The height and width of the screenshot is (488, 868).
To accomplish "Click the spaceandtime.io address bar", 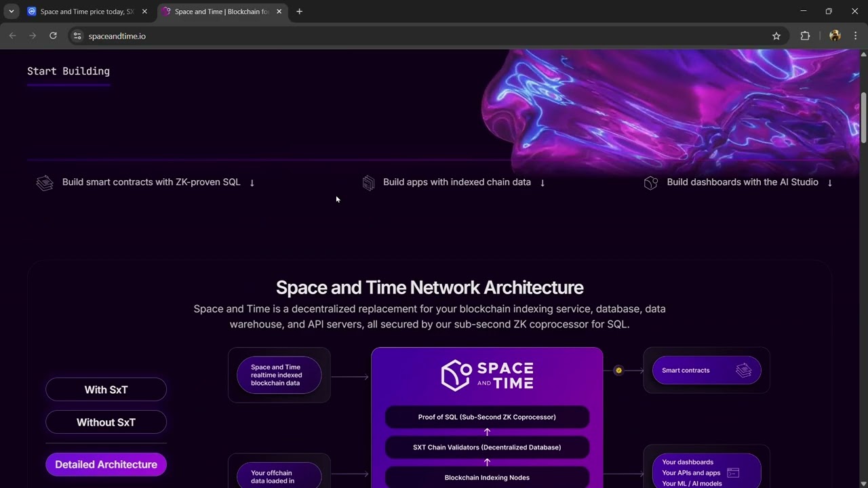I will click(x=427, y=36).
